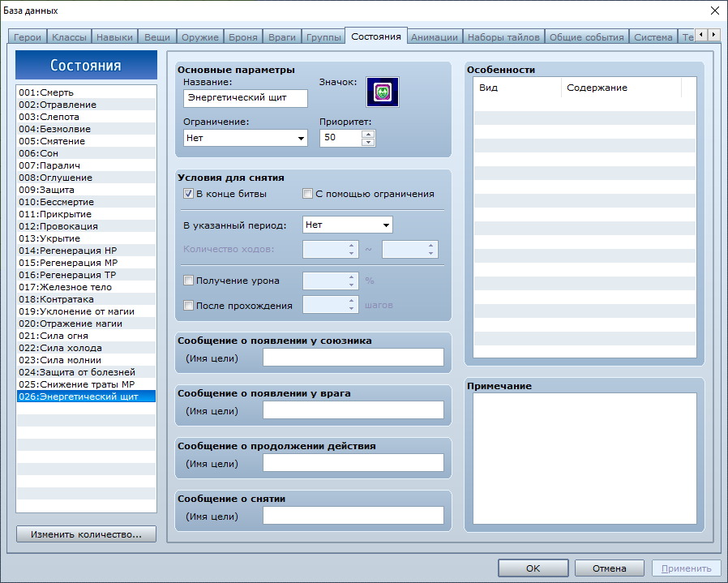Image resolution: width=728 pixels, height=583 pixels.
Task: Select state 003:Слепота
Action: click(87, 117)
